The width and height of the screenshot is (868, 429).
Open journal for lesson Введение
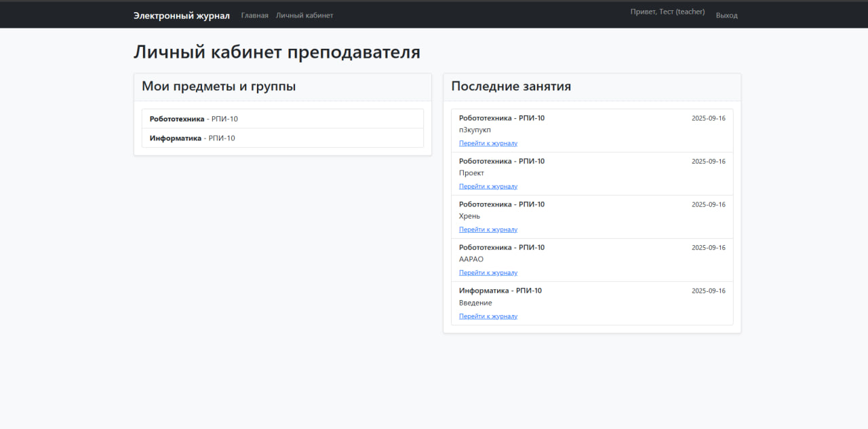488,316
